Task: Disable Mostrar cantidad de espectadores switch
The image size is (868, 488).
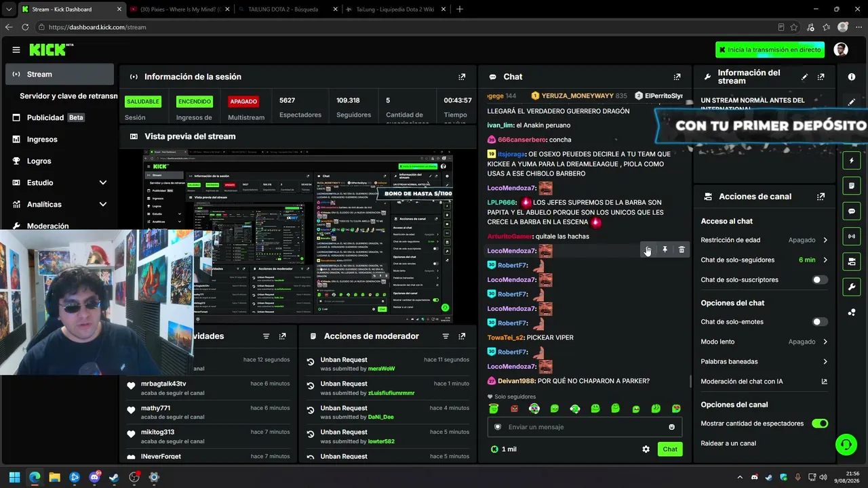Action: [820, 424]
